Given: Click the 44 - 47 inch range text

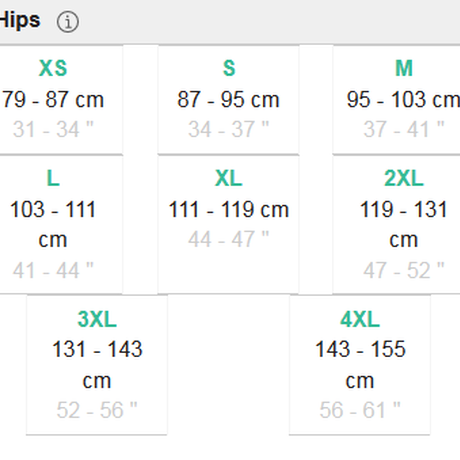Looking at the screenshot, I should (229, 239).
